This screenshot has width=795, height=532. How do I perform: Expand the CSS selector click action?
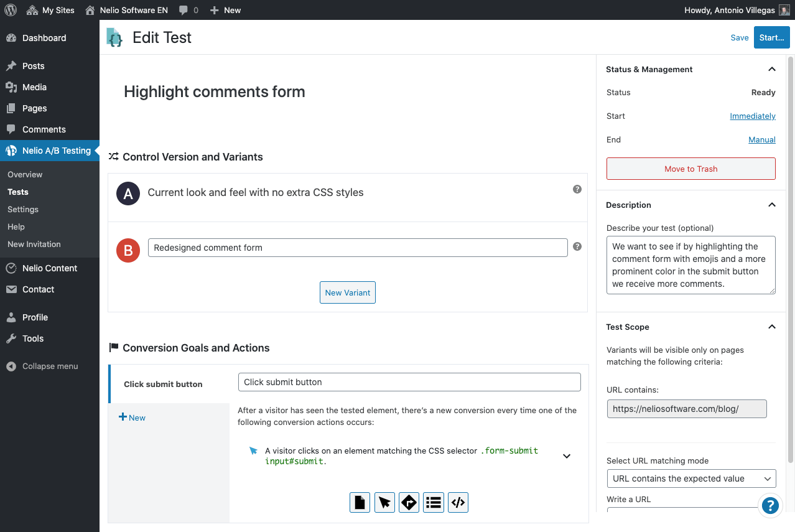click(567, 456)
